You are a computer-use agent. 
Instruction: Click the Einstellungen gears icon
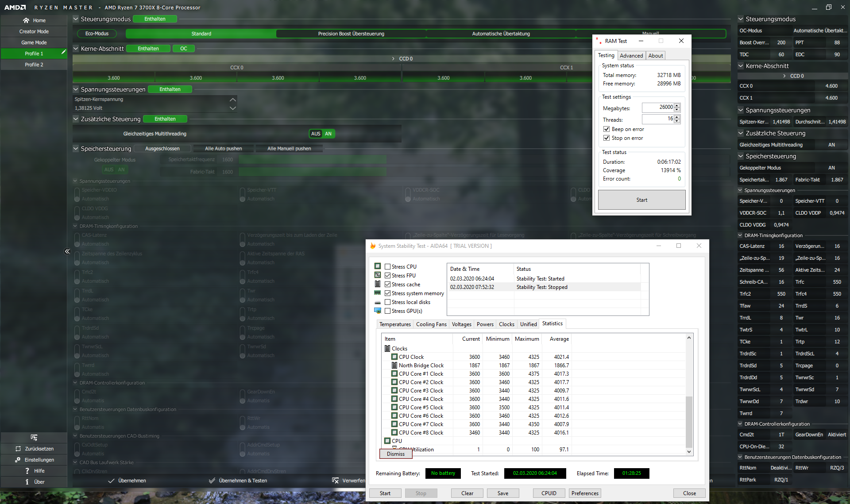(18, 460)
